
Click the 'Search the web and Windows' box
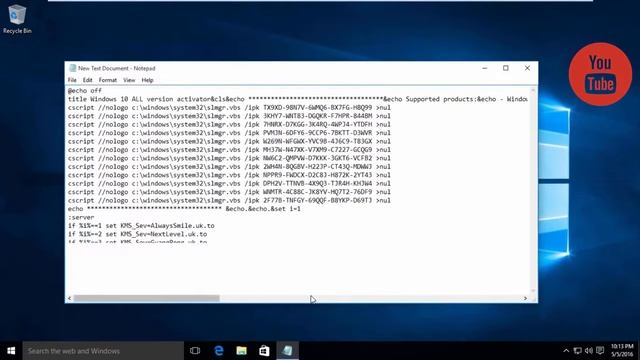[x=103, y=351]
